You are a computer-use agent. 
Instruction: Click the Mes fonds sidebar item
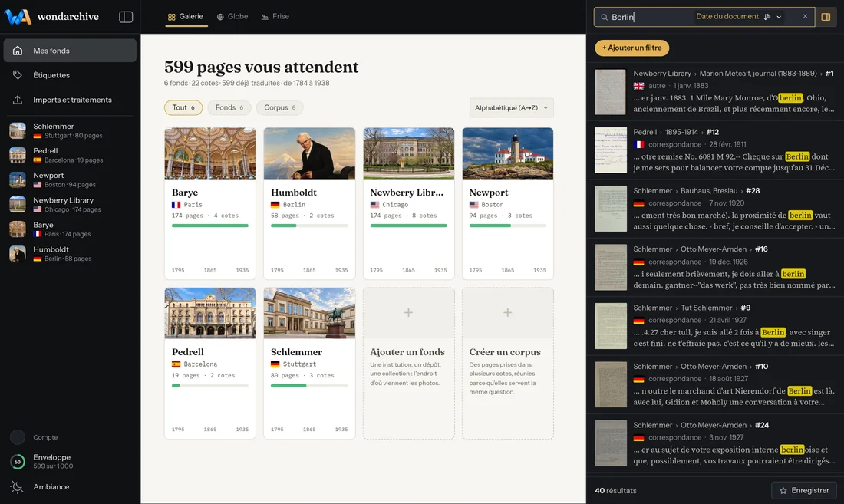70,51
